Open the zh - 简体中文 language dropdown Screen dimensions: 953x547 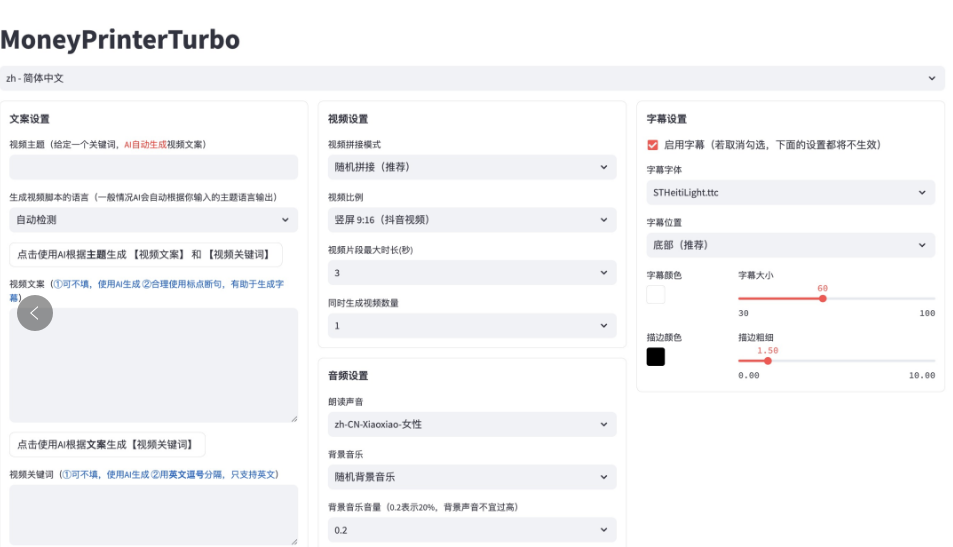[x=472, y=78]
